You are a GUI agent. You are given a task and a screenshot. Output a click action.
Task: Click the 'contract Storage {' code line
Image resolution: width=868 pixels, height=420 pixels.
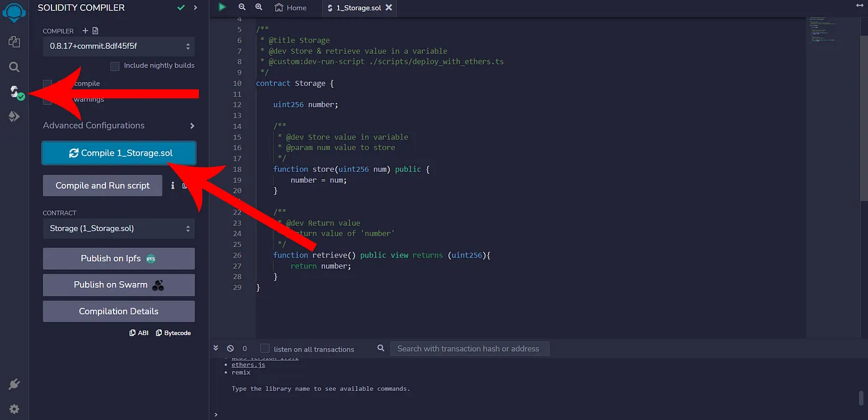pos(294,83)
